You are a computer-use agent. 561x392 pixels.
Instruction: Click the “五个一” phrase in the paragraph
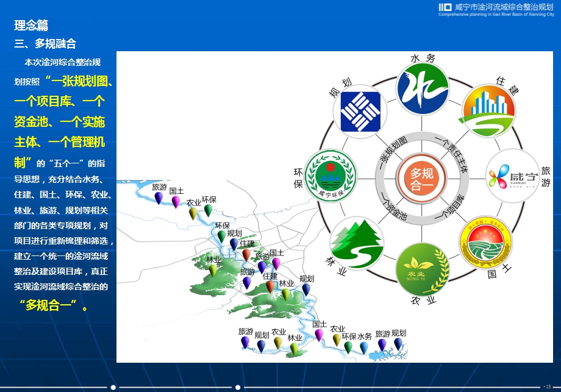pyautogui.click(x=66, y=163)
